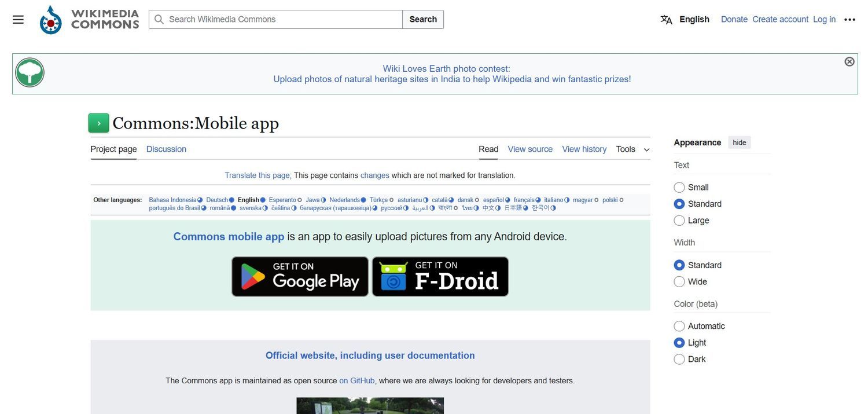This screenshot has width=868, height=414.
Task: Switch language to Bahasa Indonesia
Action: [172, 200]
